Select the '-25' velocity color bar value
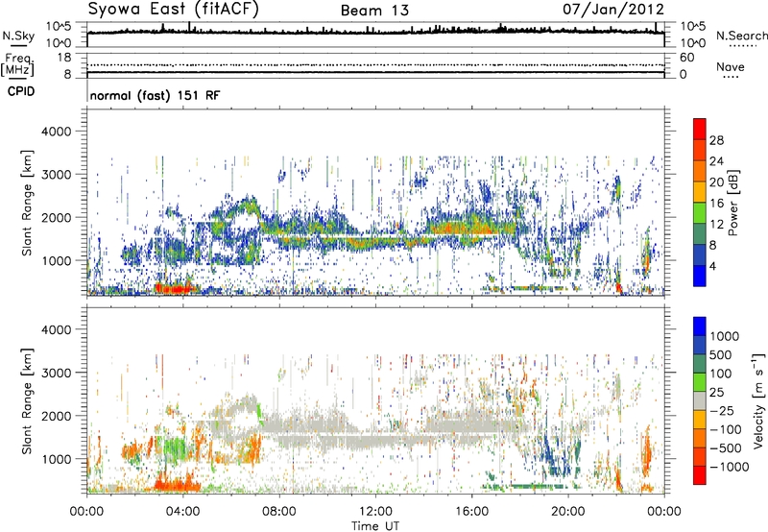The image size is (768, 532). pos(721,411)
